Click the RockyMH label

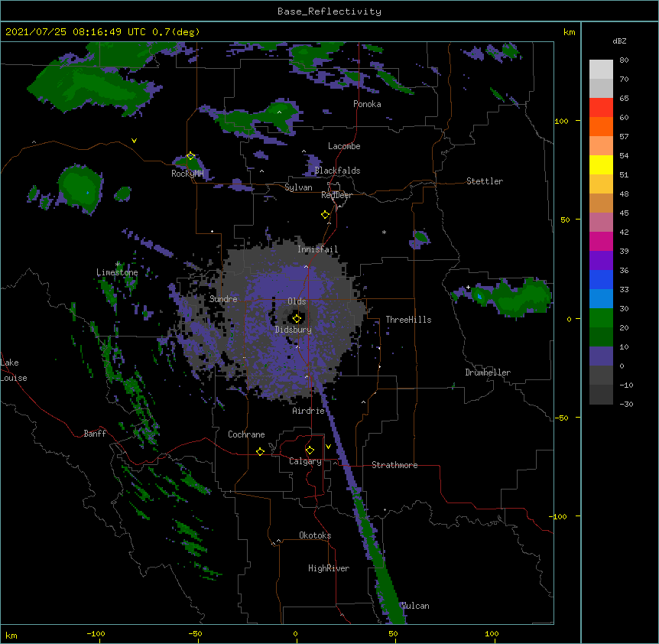(x=187, y=174)
